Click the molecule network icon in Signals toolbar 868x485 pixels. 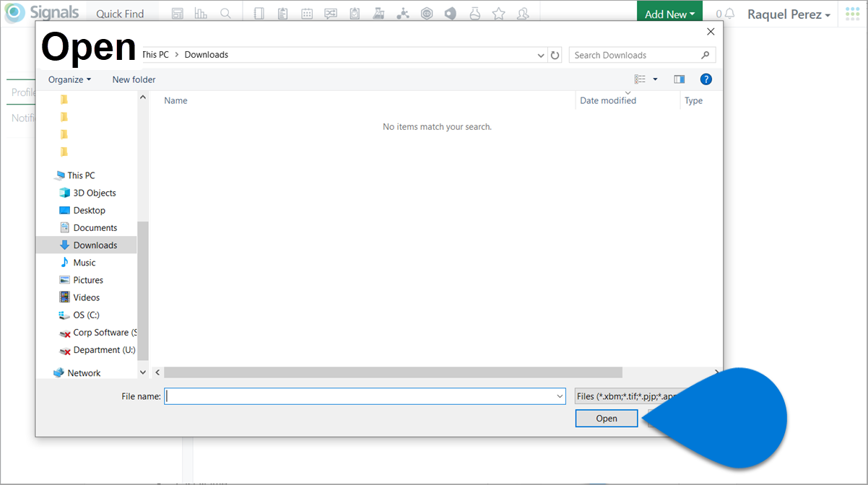[403, 14]
